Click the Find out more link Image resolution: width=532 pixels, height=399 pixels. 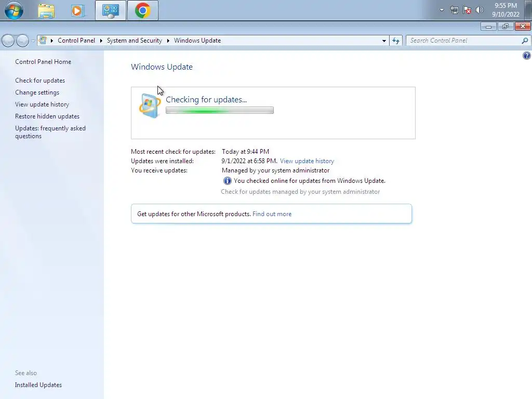272,214
